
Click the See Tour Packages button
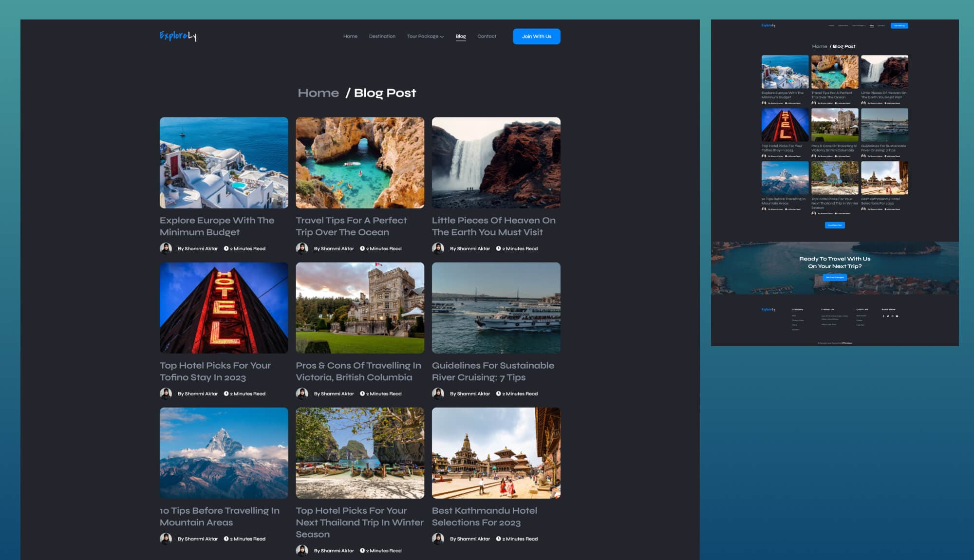click(x=835, y=277)
